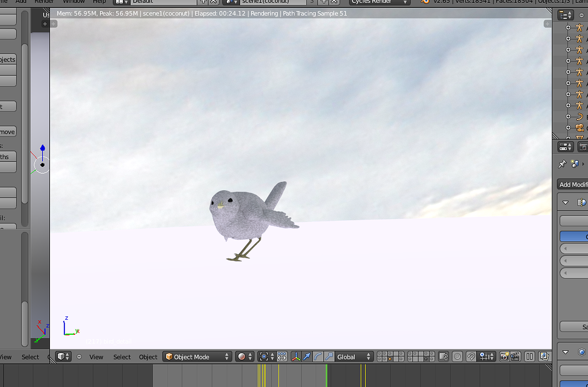The height and width of the screenshot is (387, 588).
Task: Toggle lock camera and layers to scene
Action: pos(443,357)
